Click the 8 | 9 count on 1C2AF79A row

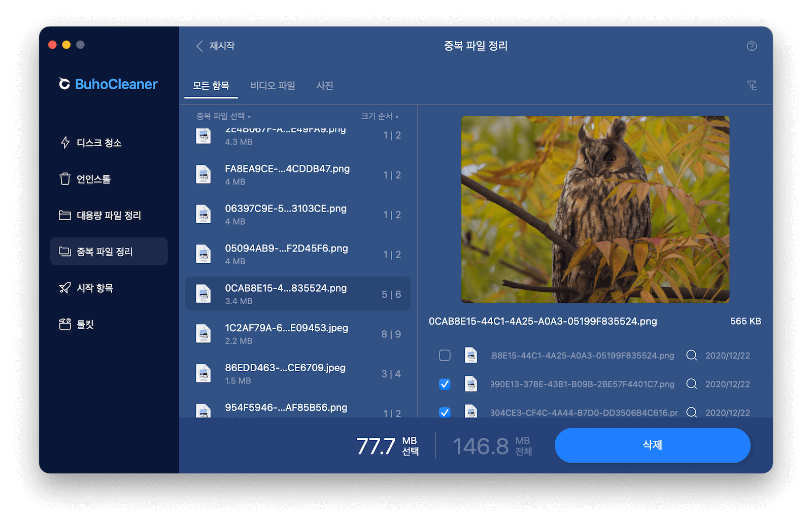391,334
